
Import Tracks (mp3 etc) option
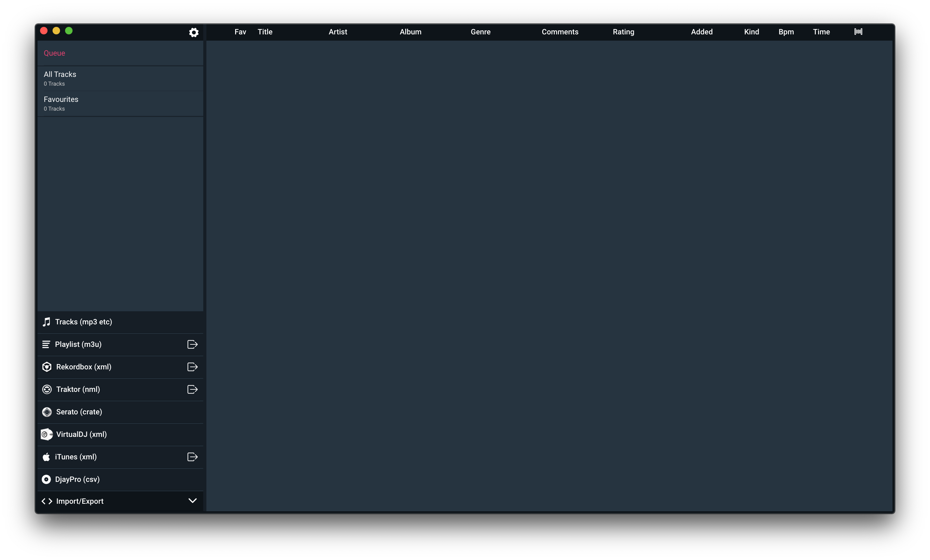83,322
